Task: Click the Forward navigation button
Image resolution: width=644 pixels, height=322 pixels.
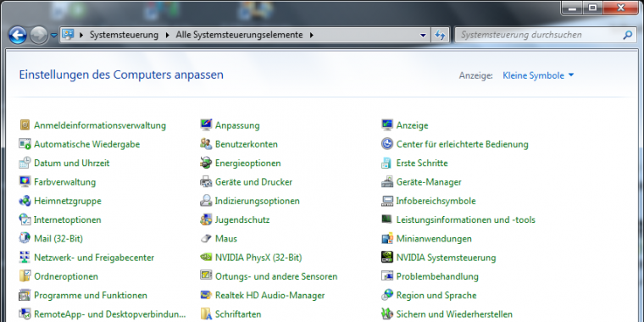Action: 39,36
